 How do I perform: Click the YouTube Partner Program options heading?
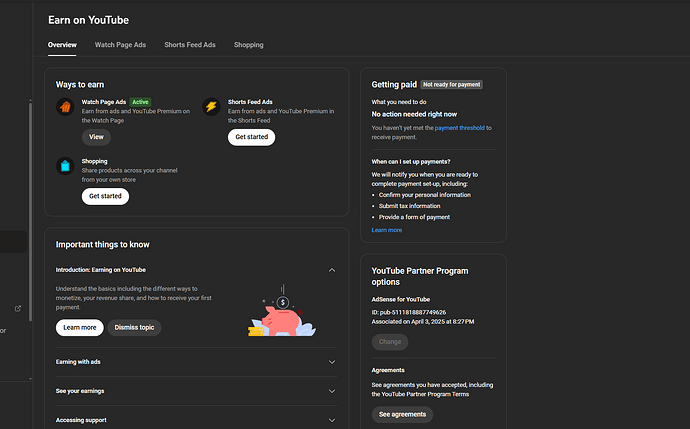(x=420, y=276)
